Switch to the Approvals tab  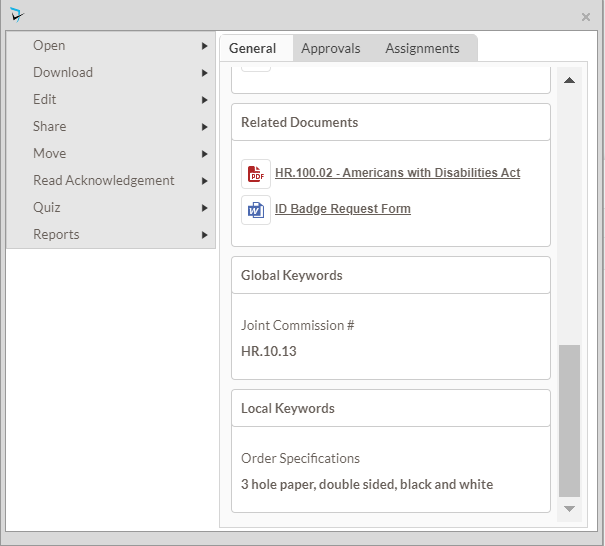[x=330, y=48]
